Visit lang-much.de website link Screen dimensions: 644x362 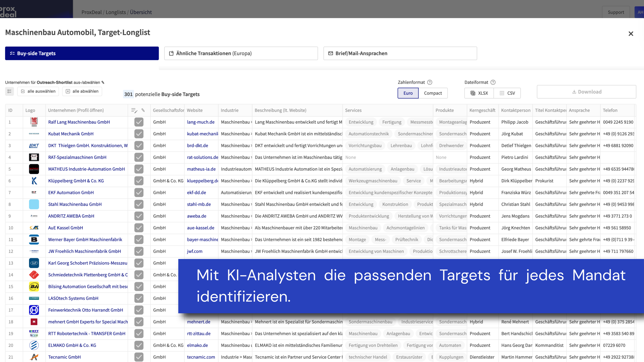[x=201, y=122]
